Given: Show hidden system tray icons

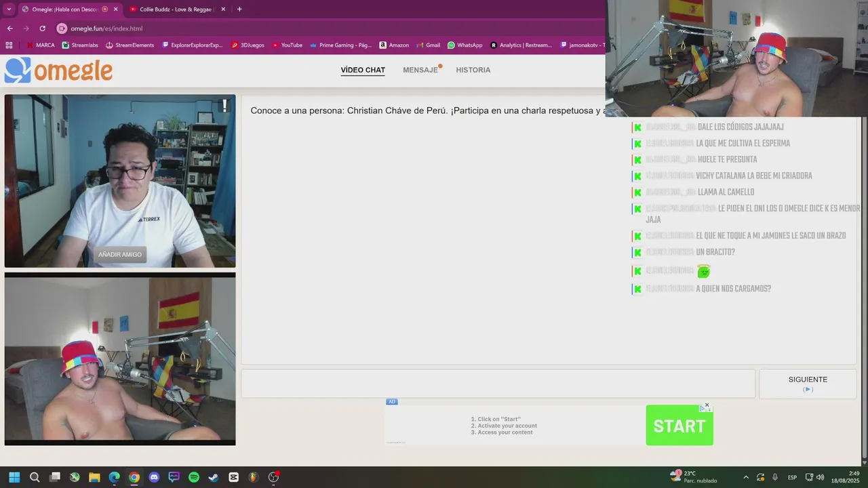Looking at the screenshot, I should pos(746,477).
